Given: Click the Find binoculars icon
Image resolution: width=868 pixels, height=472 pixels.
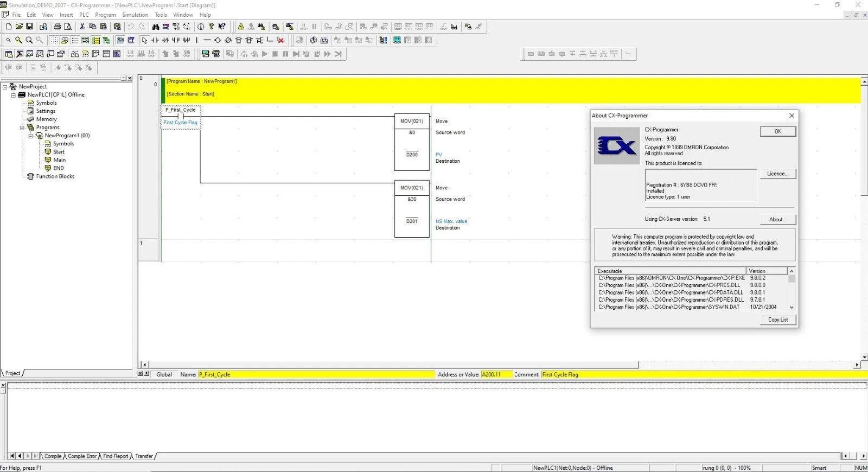Looking at the screenshot, I should [156, 26].
